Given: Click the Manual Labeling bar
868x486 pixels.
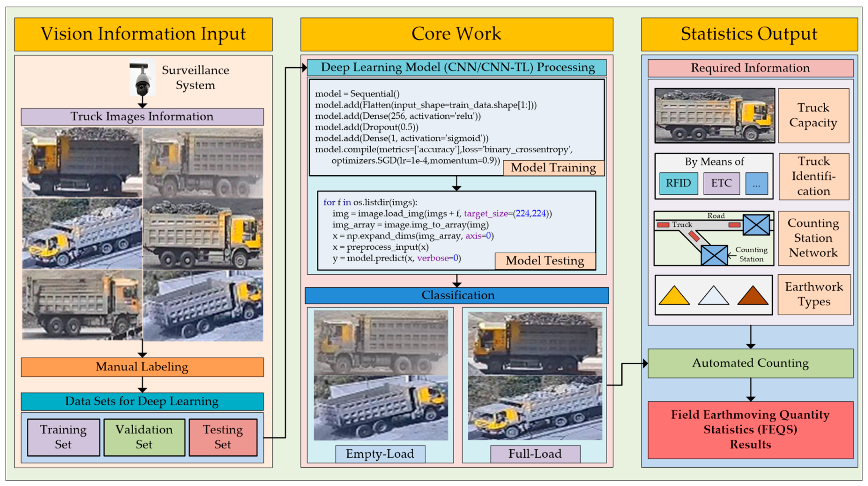Looking at the screenshot, I should [x=142, y=367].
